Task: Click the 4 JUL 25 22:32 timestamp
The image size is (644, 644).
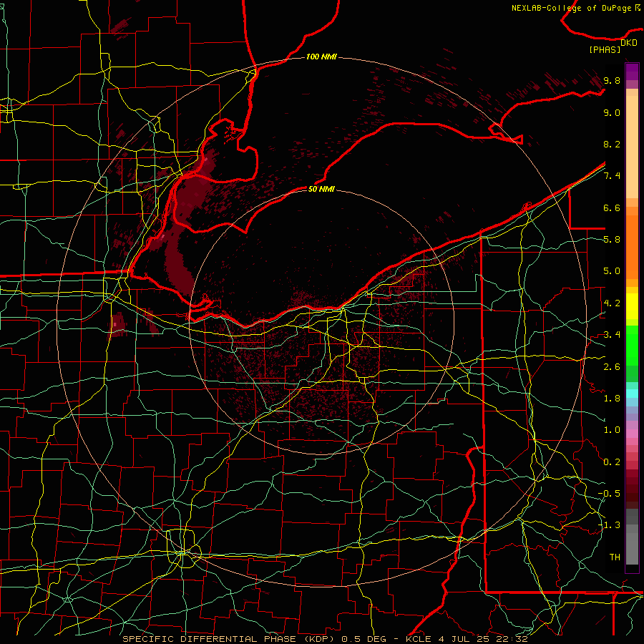Action: tap(482, 639)
